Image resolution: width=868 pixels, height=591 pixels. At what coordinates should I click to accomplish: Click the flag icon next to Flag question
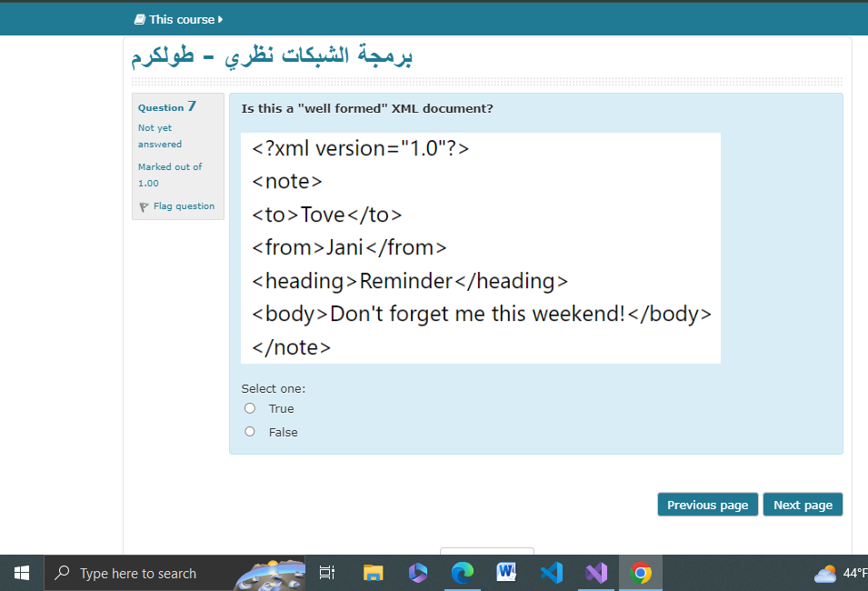(144, 206)
